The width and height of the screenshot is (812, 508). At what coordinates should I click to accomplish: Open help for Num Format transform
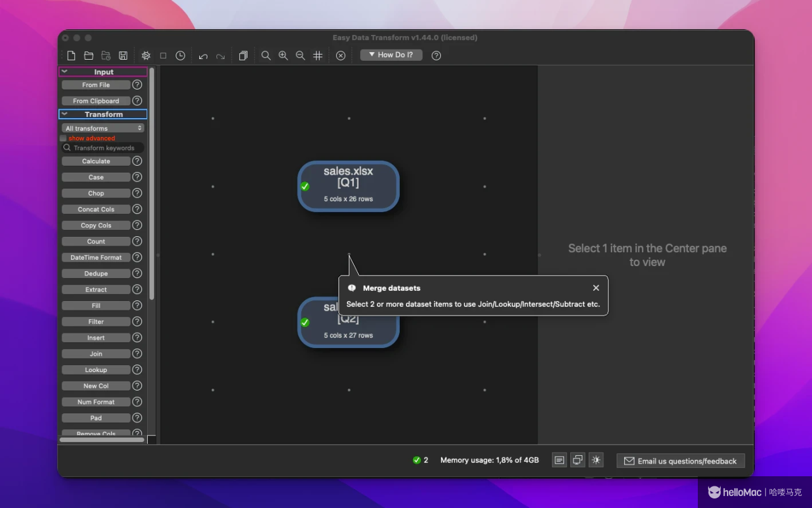(137, 402)
